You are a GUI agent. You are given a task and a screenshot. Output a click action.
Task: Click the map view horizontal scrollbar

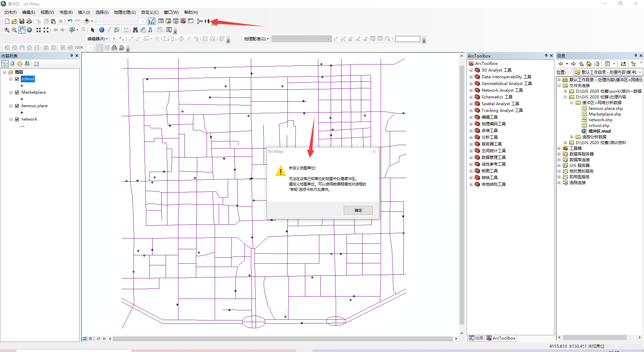pos(283,339)
